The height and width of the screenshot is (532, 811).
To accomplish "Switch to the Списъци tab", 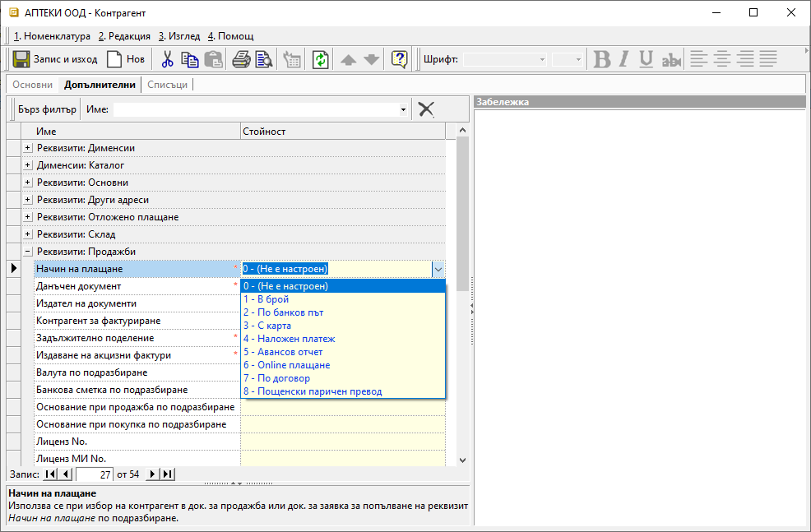I will click(x=168, y=85).
